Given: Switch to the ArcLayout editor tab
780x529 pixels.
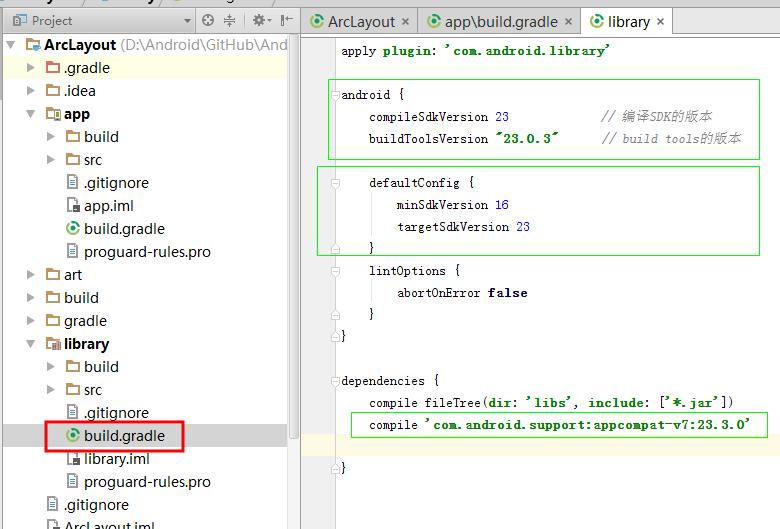Looking at the screenshot, I should click(x=361, y=22).
